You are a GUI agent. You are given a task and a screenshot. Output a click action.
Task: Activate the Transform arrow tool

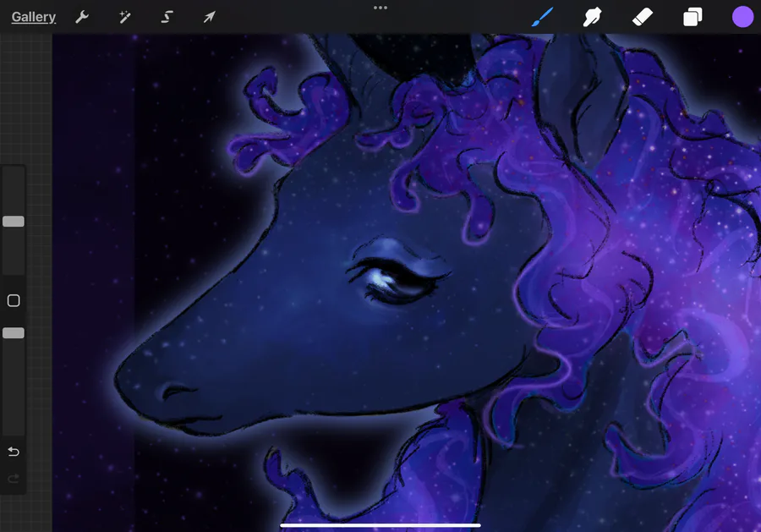[209, 17]
